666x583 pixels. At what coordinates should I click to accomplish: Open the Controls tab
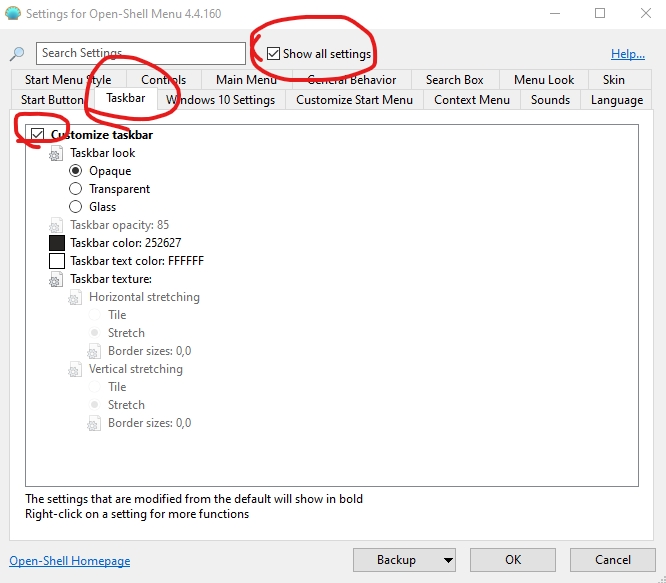[164, 80]
